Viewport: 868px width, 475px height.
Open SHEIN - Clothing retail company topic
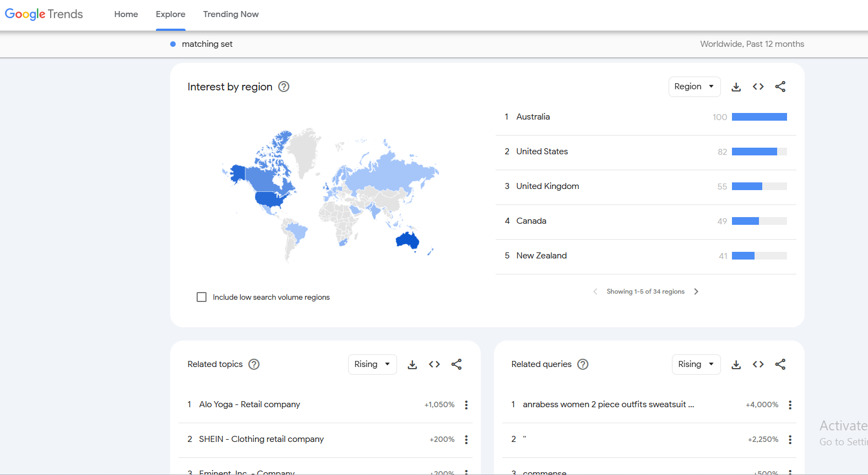261,439
